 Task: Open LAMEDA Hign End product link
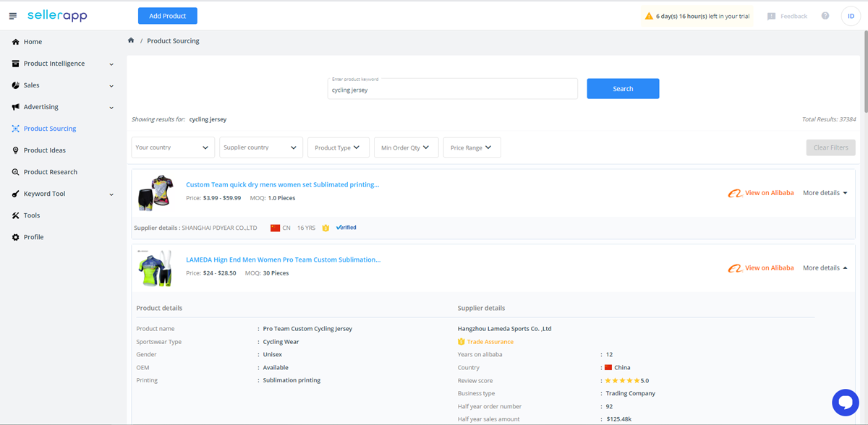tap(284, 259)
